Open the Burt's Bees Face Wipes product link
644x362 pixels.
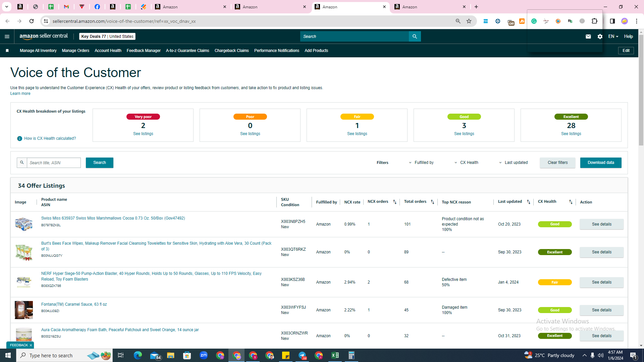click(156, 246)
